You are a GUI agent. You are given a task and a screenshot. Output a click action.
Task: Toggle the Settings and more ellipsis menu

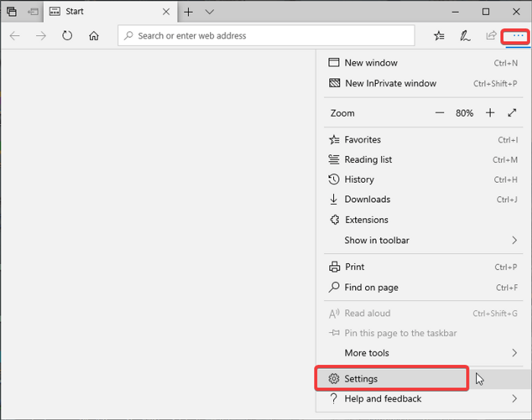pyautogui.click(x=518, y=36)
